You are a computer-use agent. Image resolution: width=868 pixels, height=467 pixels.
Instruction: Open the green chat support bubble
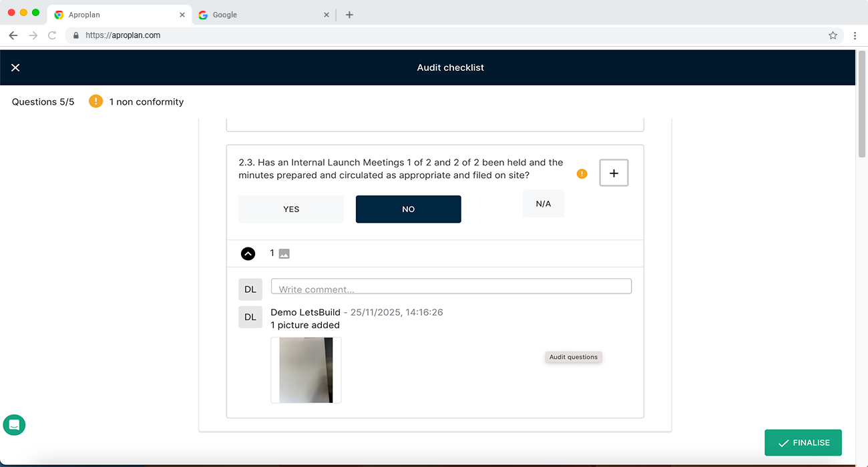14,424
